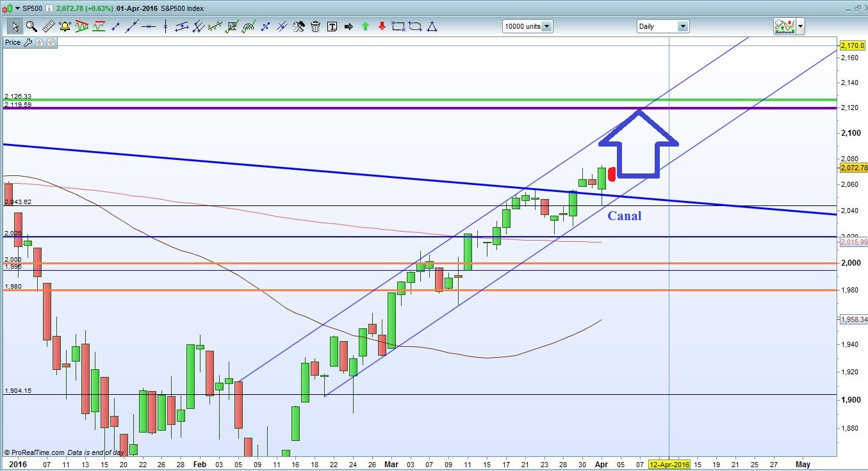The height and width of the screenshot is (471, 868).
Task: Add a vertical line to the chart
Action: point(165,26)
